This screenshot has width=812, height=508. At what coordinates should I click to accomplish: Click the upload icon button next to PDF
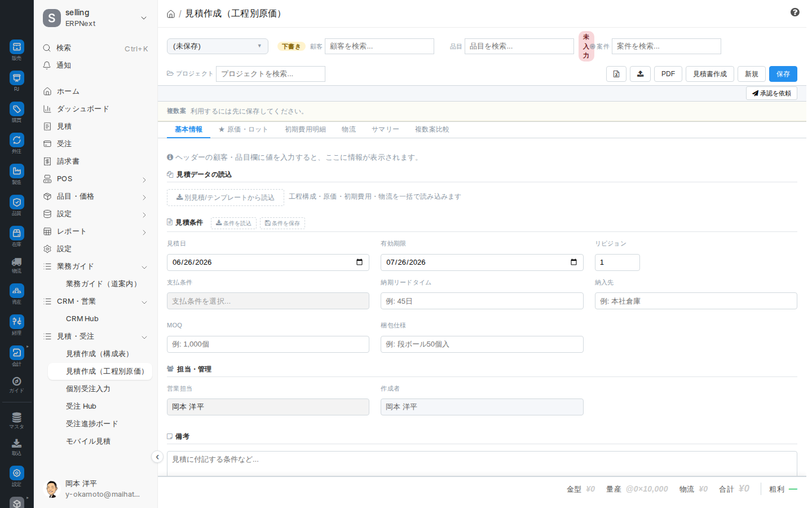point(640,74)
